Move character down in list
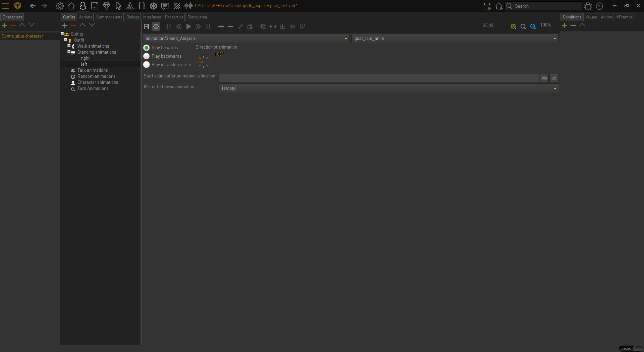 point(32,25)
